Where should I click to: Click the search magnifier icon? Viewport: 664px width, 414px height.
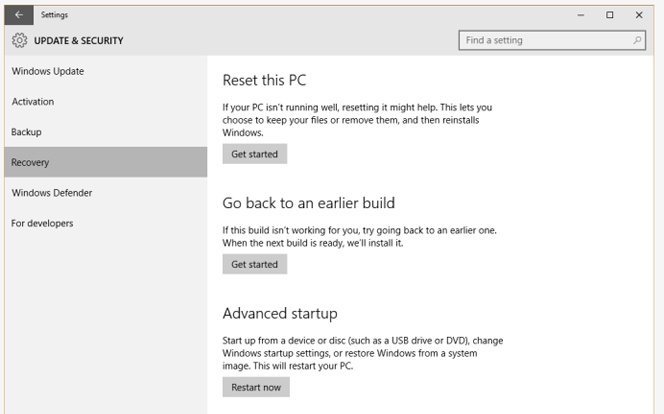coord(637,40)
